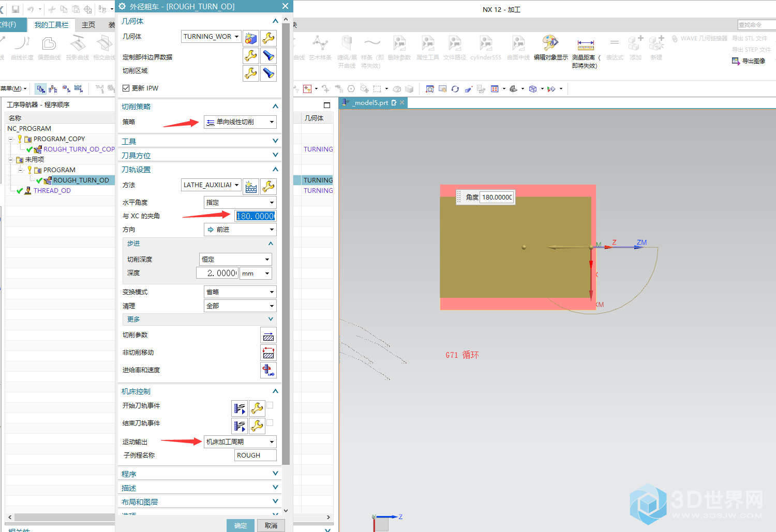Edit geometry with wrench icon beside TURNING_WOR
This screenshot has height=532, width=776.
pos(268,38)
